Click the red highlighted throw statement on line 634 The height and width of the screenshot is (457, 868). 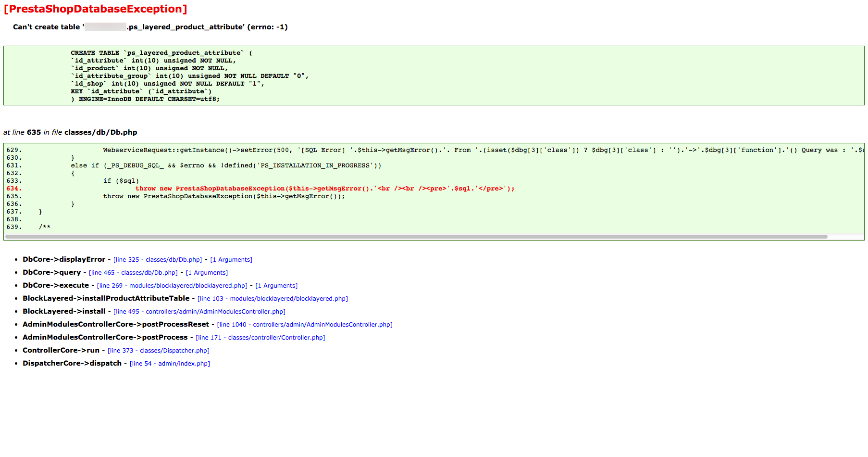[325, 189]
